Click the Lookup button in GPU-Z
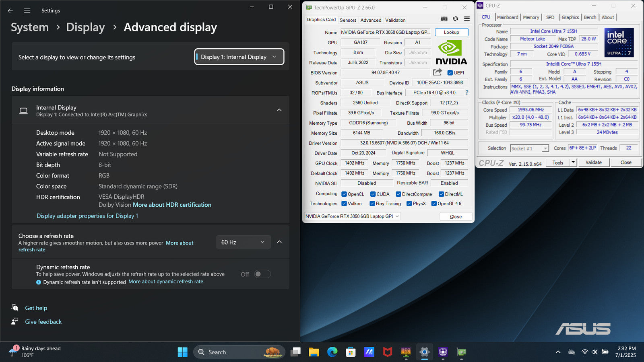The height and width of the screenshot is (362, 644). click(451, 32)
